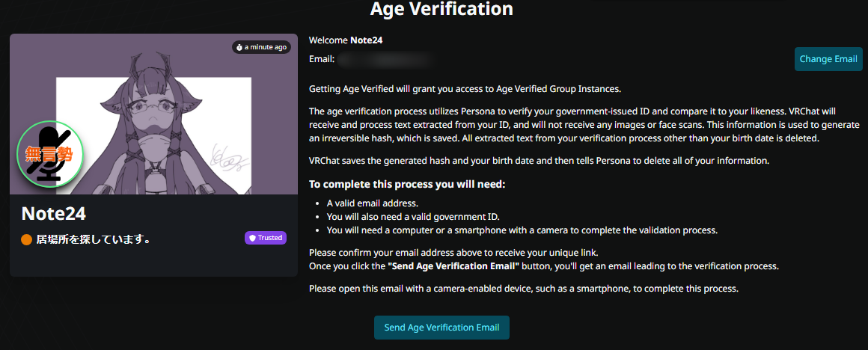The width and height of the screenshot is (868, 350).
Task: Click the computer or smartphone camera bullet
Action: coord(522,230)
